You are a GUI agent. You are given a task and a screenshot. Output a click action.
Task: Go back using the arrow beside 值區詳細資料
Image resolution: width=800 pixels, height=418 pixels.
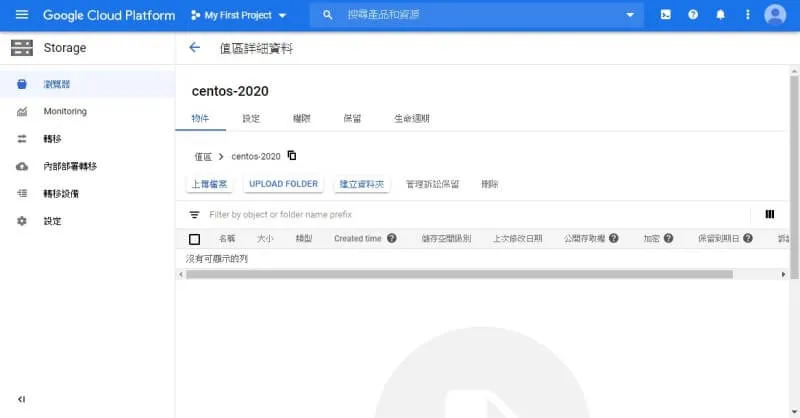[x=194, y=48]
